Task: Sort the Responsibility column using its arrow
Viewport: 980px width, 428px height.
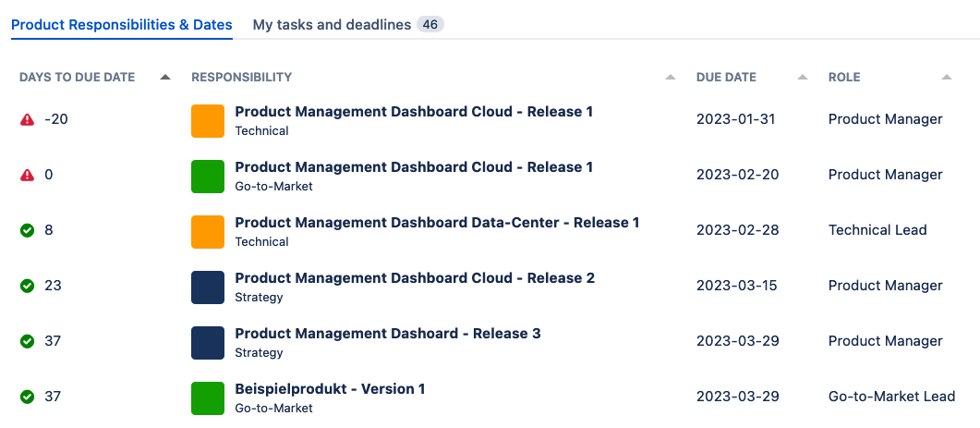Action: tap(670, 78)
